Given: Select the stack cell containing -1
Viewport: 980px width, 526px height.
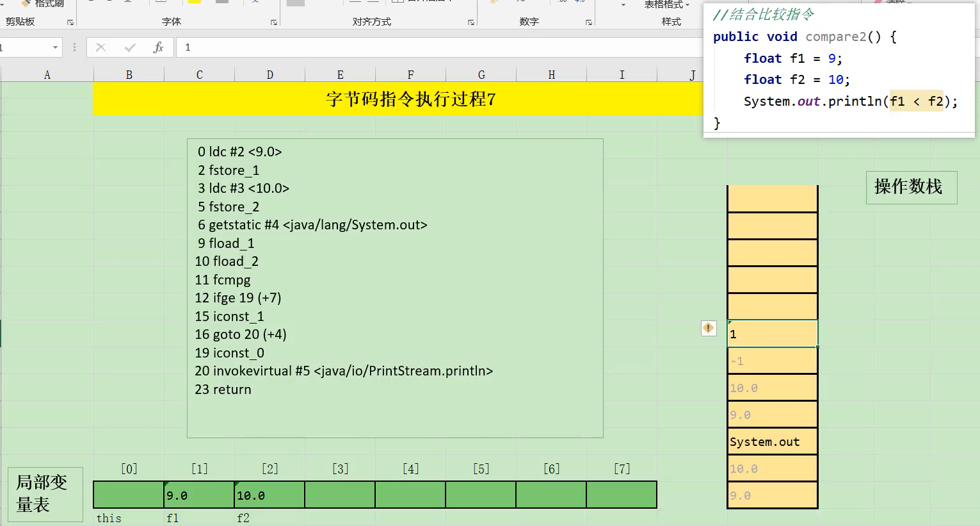Looking at the screenshot, I should (773, 361).
